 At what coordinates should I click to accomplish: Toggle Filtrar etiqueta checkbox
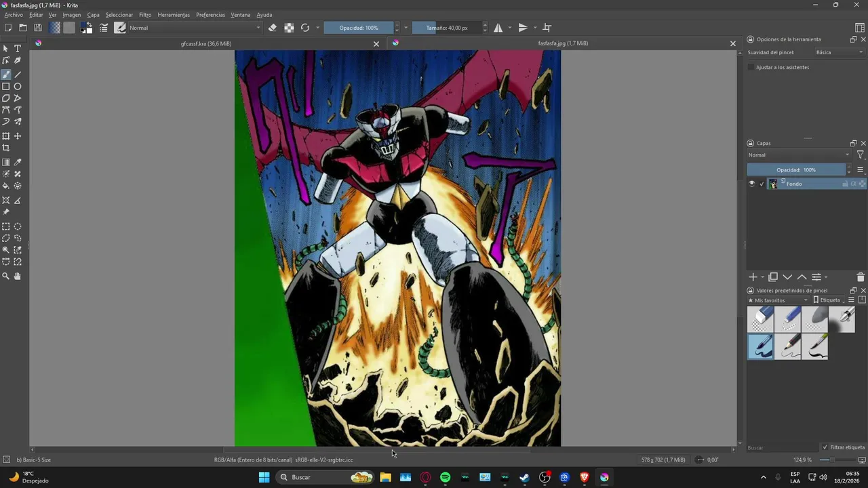click(x=825, y=447)
